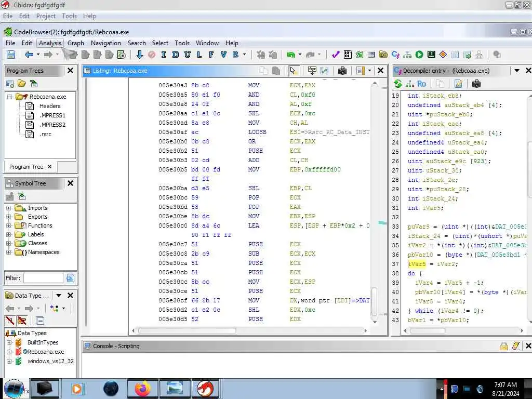Click the Symbol Tree filter options icon

click(70, 278)
